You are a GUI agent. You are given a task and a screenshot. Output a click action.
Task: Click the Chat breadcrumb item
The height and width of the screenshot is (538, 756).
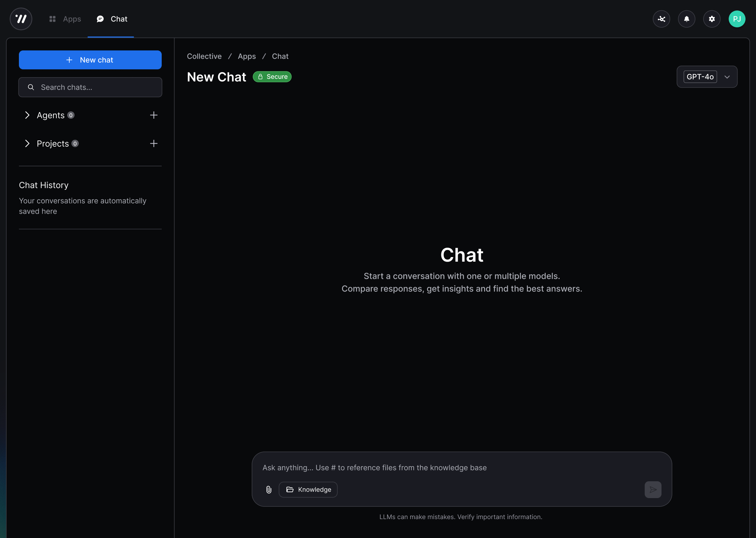(280, 56)
